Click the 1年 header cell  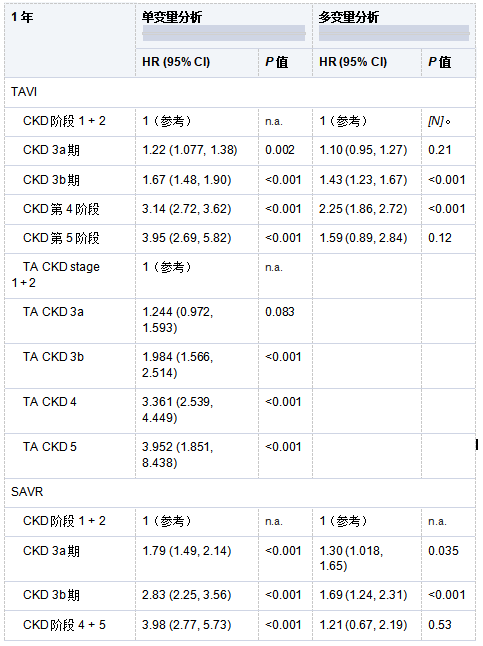[x=22, y=17]
